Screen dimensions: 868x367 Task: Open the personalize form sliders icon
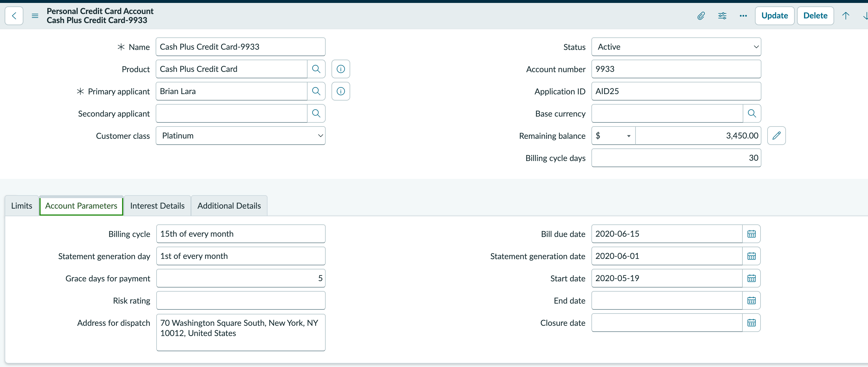722,16
